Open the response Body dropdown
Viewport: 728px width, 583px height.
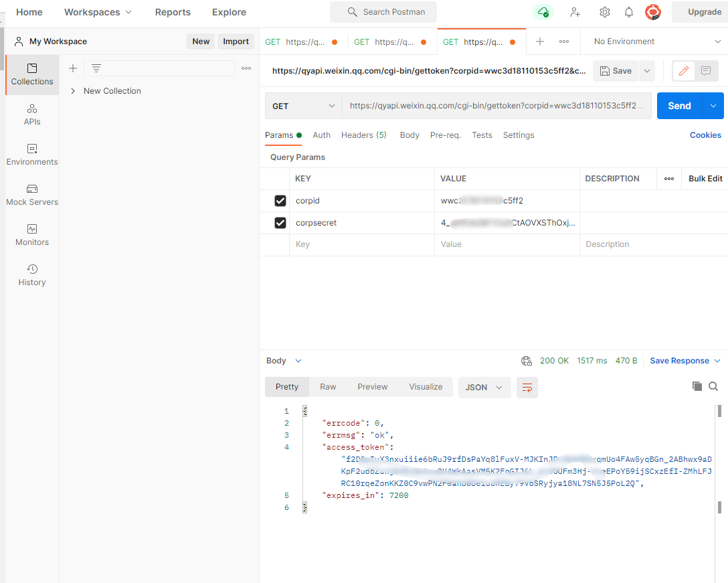pos(284,361)
